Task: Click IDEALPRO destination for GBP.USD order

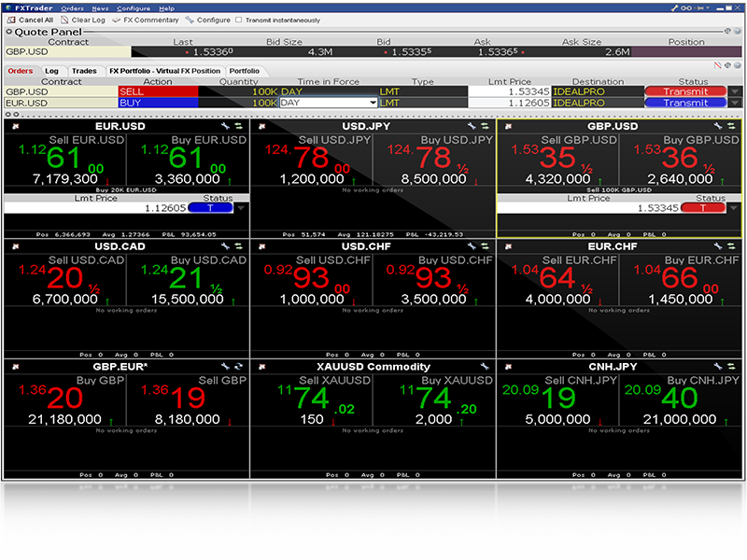Action: pos(598,91)
